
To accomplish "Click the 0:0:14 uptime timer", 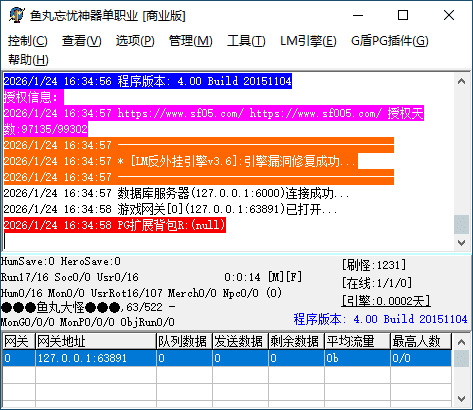I will tap(242, 277).
